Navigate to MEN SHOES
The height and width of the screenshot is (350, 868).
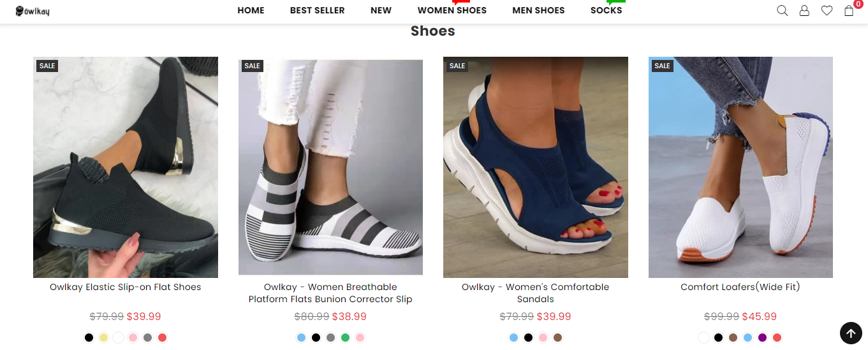tap(538, 10)
